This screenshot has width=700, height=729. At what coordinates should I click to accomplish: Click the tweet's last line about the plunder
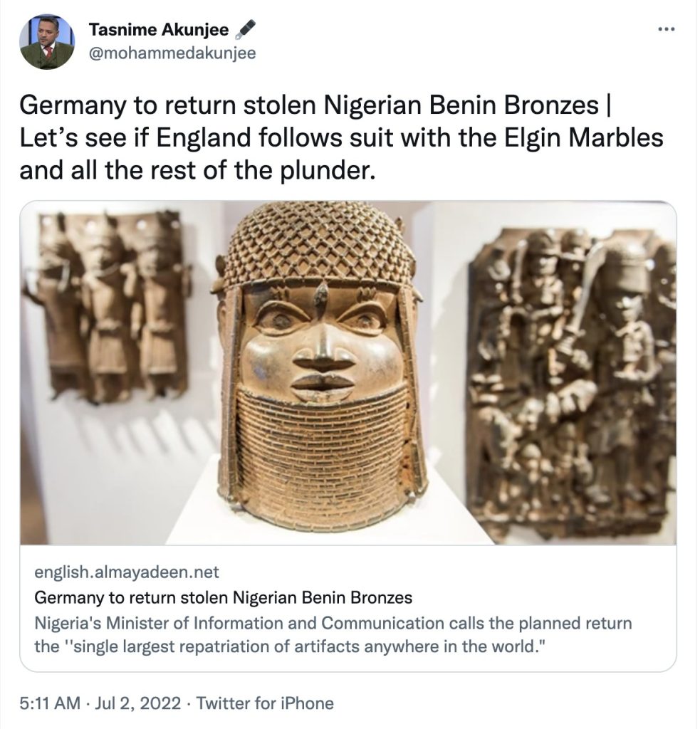pyautogui.click(x=196, y=171)
